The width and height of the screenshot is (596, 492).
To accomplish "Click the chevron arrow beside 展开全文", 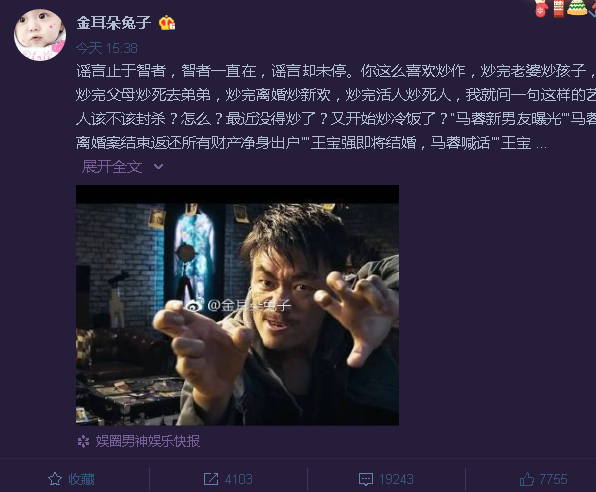I will coord(159,167).
